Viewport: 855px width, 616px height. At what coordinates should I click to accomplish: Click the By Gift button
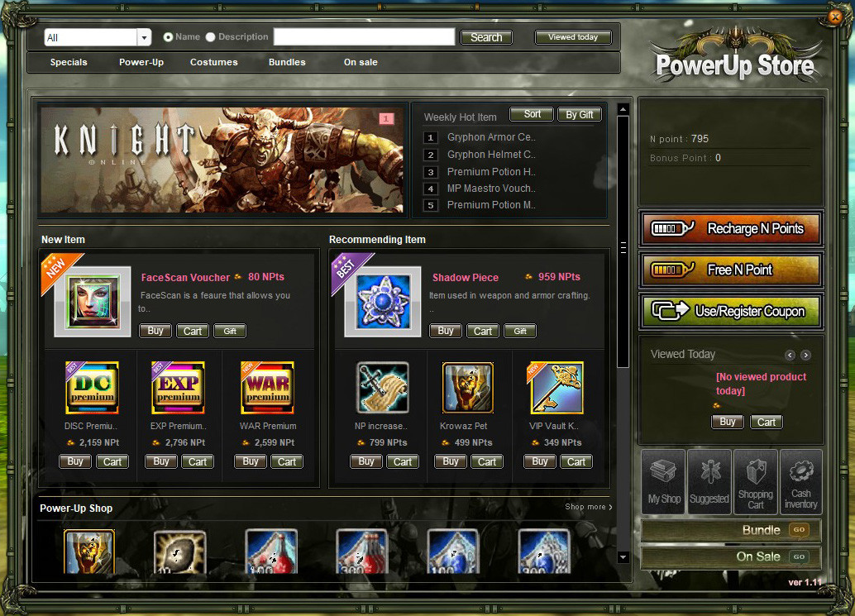(579, 114)
